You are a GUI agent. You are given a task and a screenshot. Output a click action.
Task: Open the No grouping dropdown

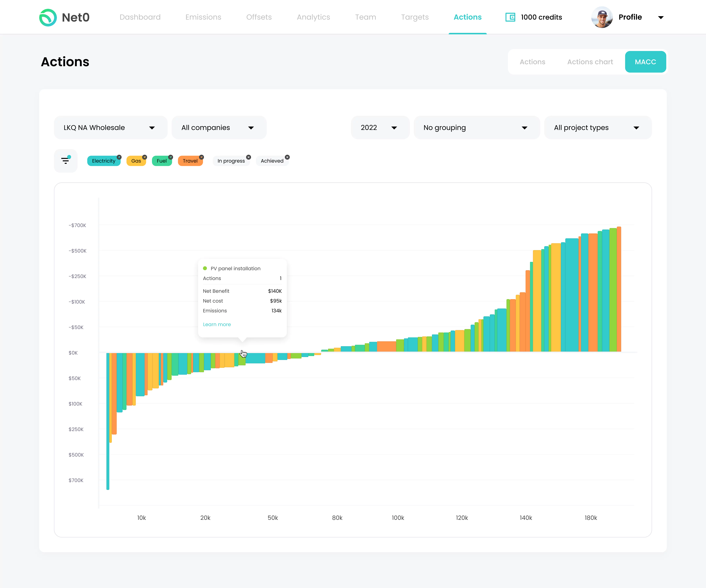click(x=477, y=127)
